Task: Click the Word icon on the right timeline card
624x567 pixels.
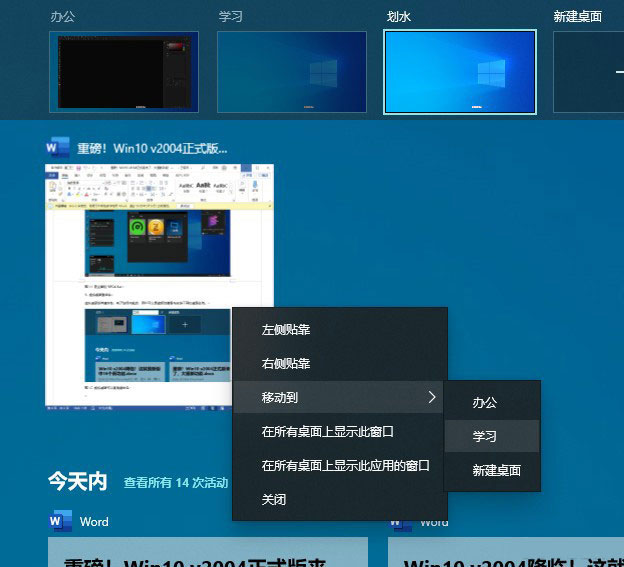Action: [400, 521]
